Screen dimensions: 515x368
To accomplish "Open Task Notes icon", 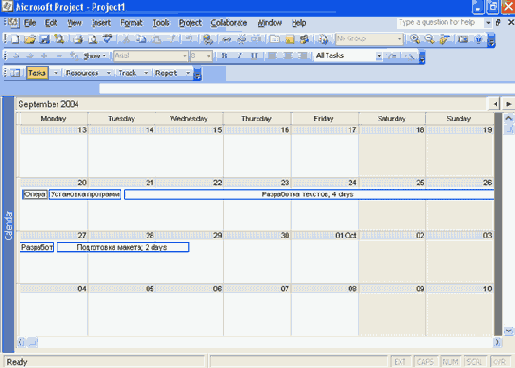I will coord(290,39).
